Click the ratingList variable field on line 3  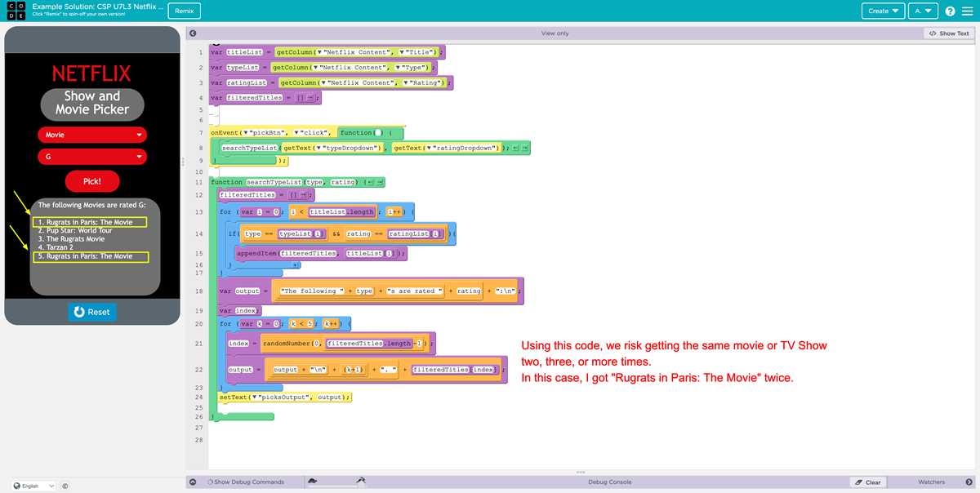(x=246, y=83)
